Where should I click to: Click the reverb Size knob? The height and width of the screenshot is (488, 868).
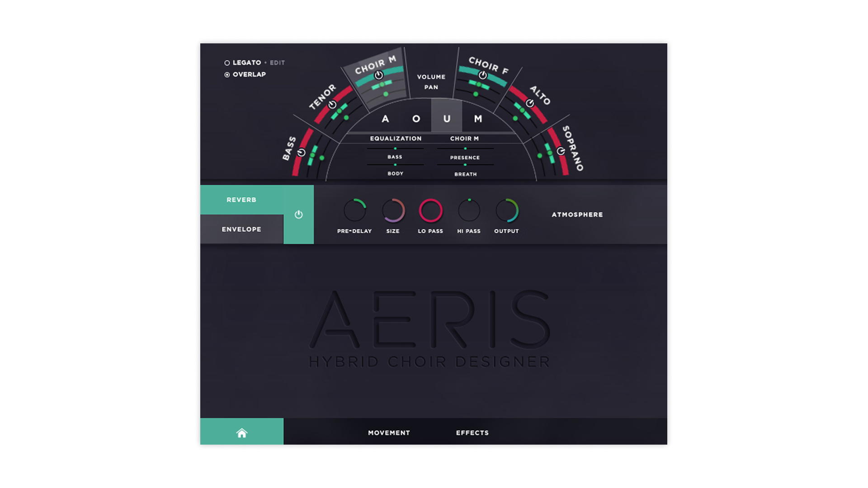click(x=393, y=211)
